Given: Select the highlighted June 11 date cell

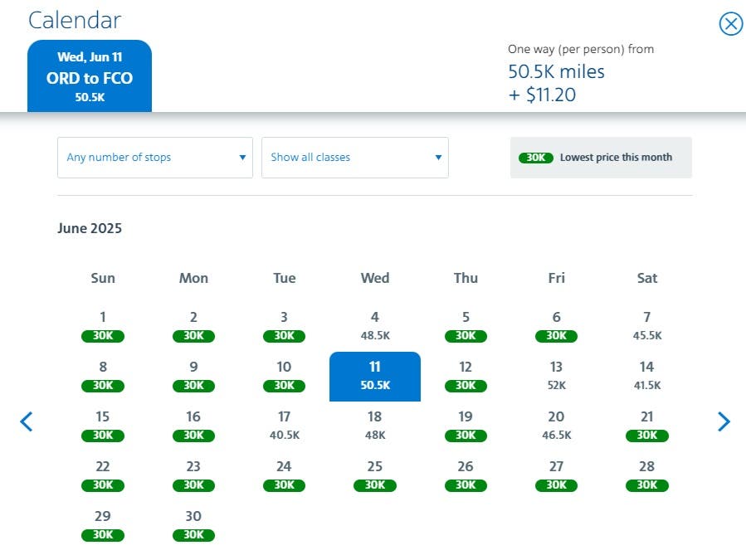Looking at the screenshot, I should coord(375,376).
